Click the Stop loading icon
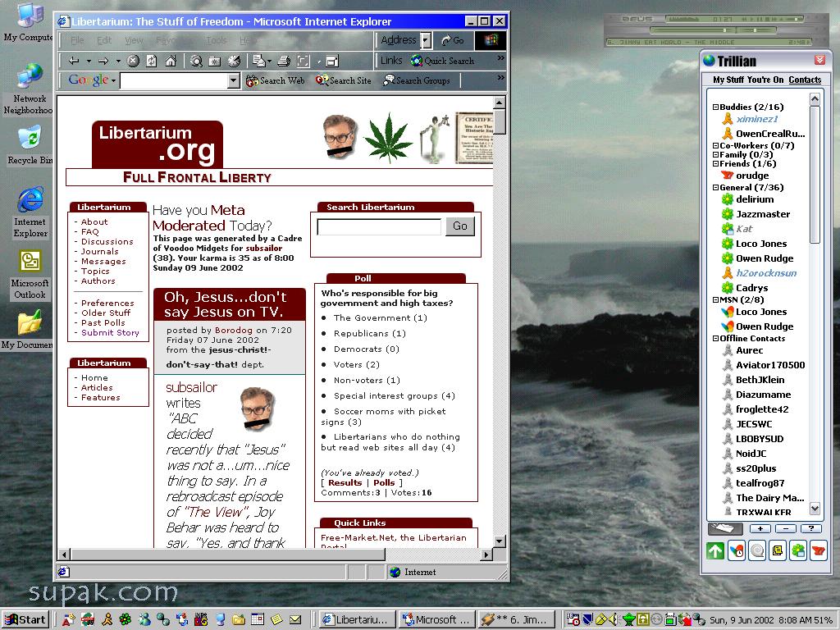Image resolution: width=840 pixels, height=630 pixels. [133, 61]
